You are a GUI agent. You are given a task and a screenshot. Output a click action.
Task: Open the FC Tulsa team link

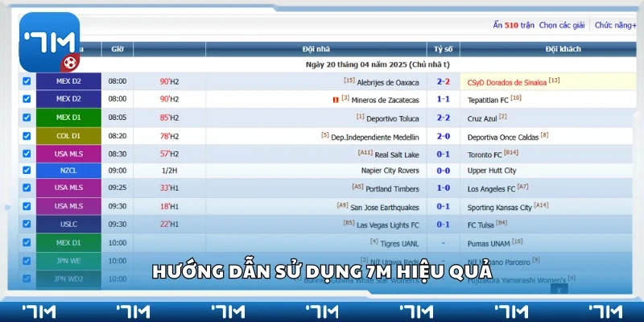pos(481,225)
